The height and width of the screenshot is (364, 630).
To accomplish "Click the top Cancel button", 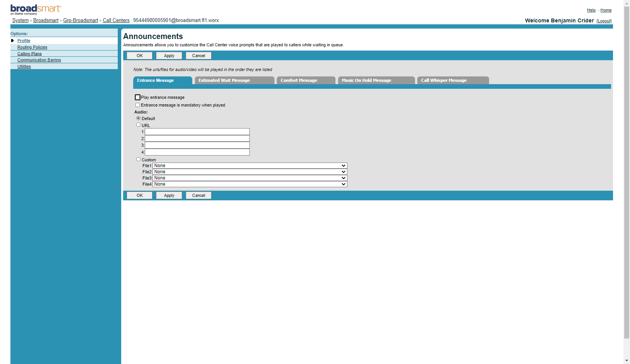I will click(199, 56).
